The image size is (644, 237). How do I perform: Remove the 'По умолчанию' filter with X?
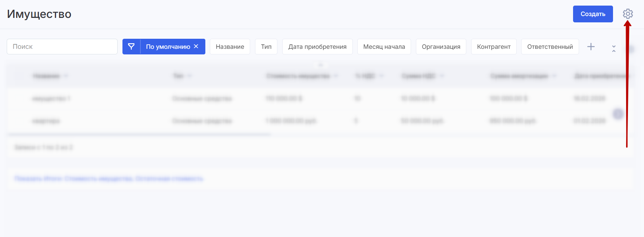(x=196, y=46)
